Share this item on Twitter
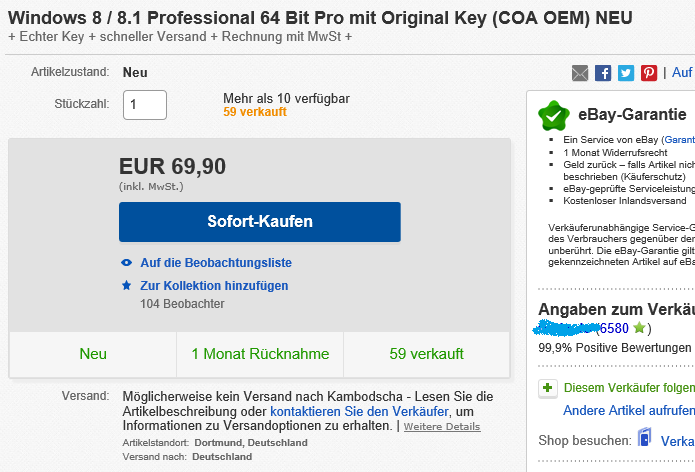Viewport: 695px width, 472px height. coord(626,73)
